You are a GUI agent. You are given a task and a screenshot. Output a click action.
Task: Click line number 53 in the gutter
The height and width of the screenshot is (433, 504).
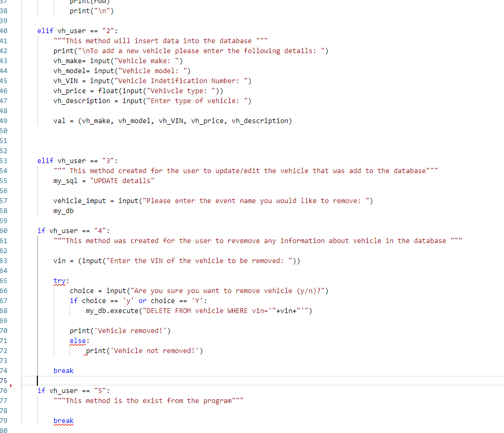point(4,160)
